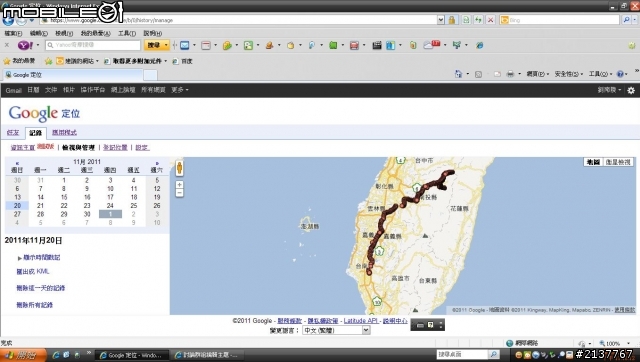The height and width of the screenshot is (362, 640).
Task: Click the Bing search magnifier button
Action: [627, 20]
